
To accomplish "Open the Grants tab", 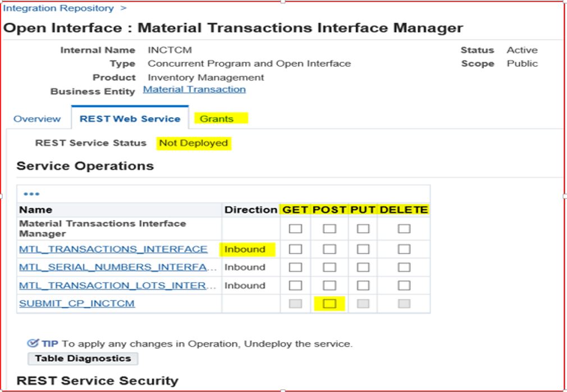I will (216, 119).
